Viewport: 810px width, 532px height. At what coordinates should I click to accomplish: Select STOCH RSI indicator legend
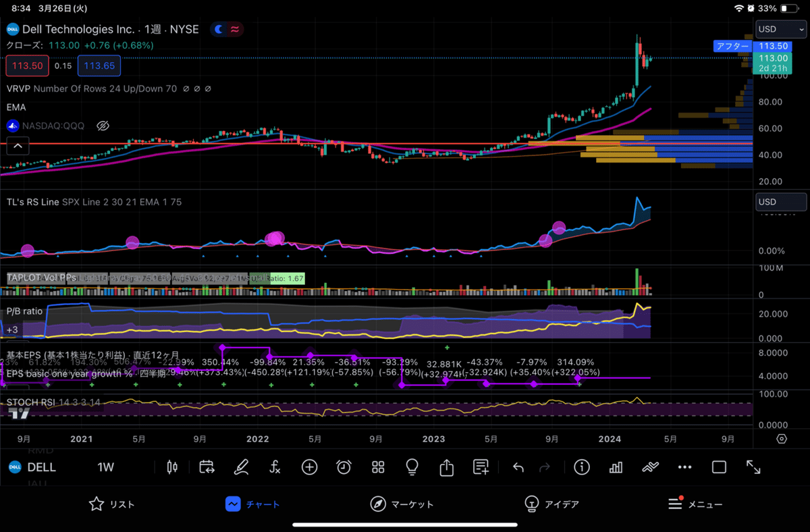click(53, 402)
